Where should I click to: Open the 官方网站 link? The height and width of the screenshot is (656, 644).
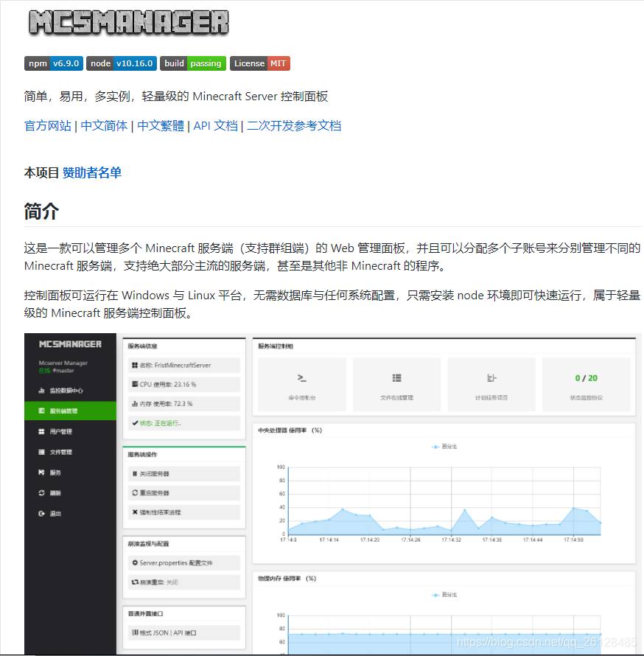48,125
